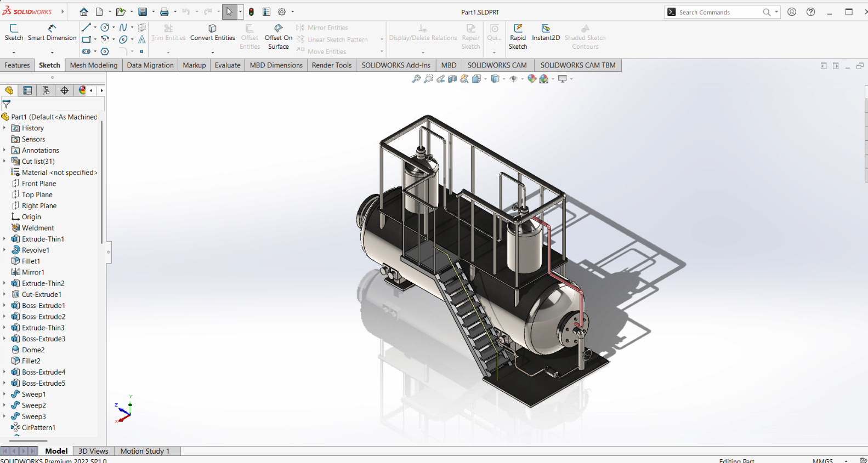
Task: Select the Ellipse sketch tool
Action: [123, 39]
